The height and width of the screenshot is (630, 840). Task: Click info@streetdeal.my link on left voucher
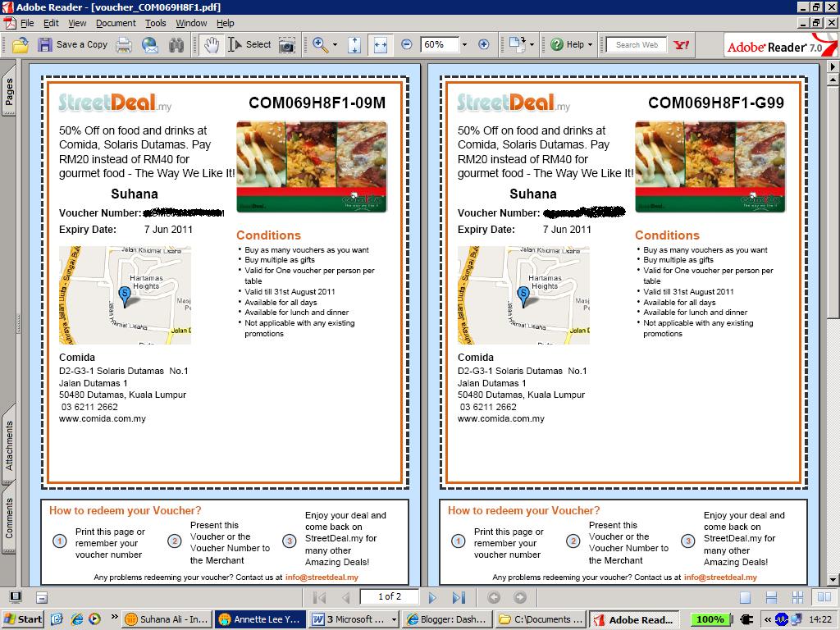click(322, 577)
